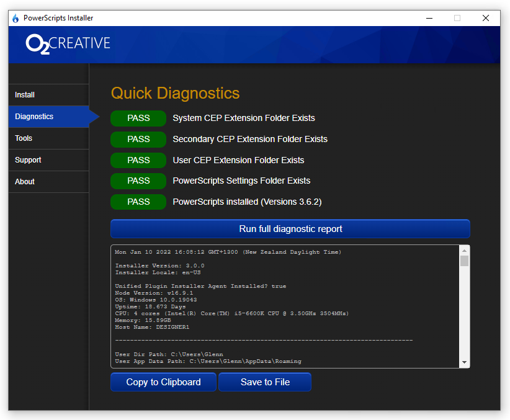
Task: Click PASS badge for Secondary CEP Extension Folder
Action: [x=138, y=139]
